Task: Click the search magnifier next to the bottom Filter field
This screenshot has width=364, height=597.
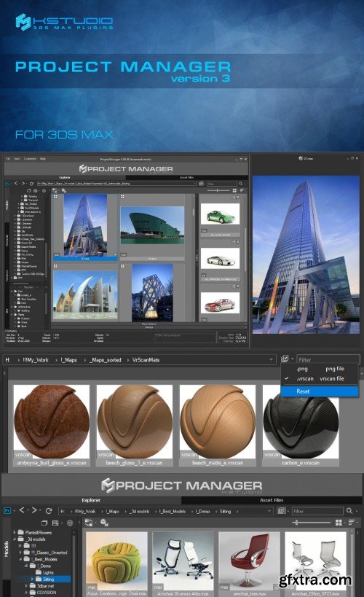Action: tap(349, 510)
